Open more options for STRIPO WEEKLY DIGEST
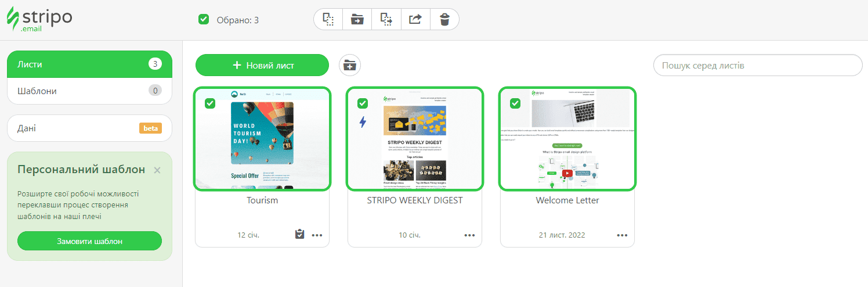 (469, 235)
